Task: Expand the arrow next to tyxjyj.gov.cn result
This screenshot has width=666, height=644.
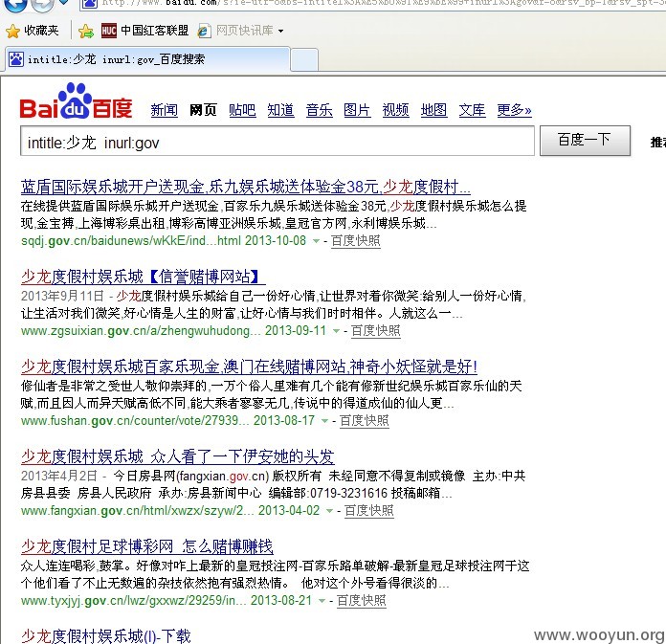Action: (x=322, y=601)
